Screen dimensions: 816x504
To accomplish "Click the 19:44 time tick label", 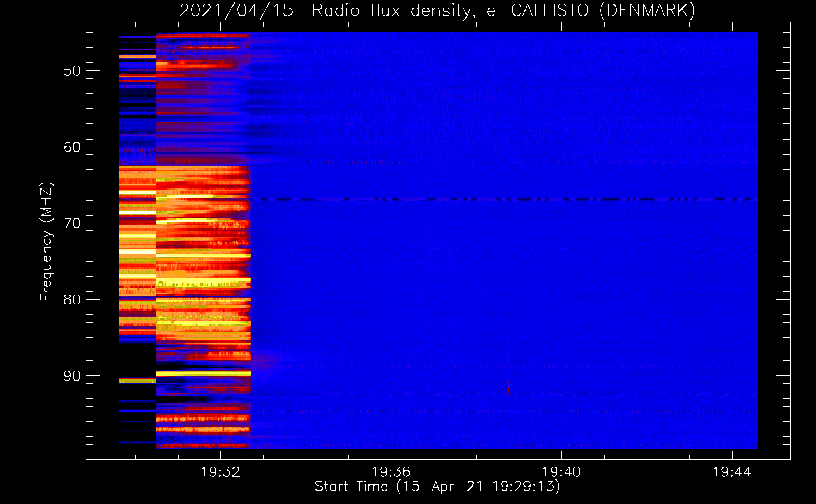I will pyautogui.click(x=732, y=472).
